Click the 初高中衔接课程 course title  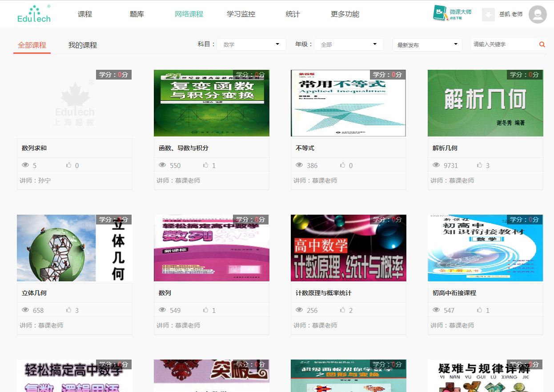[x=454, y=293]
